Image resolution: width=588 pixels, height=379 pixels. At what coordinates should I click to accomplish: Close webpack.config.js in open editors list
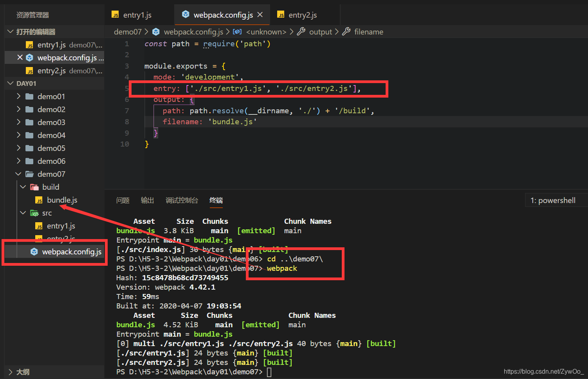click(20, 58)
